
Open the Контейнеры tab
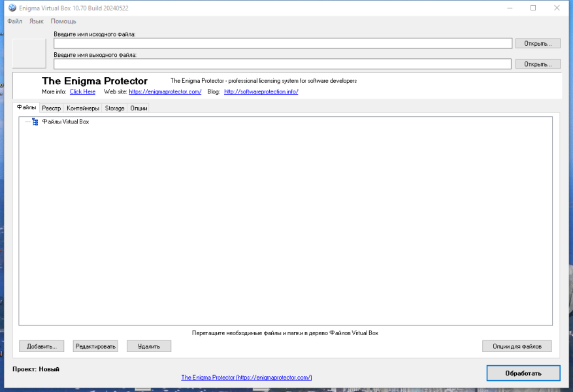83,108
